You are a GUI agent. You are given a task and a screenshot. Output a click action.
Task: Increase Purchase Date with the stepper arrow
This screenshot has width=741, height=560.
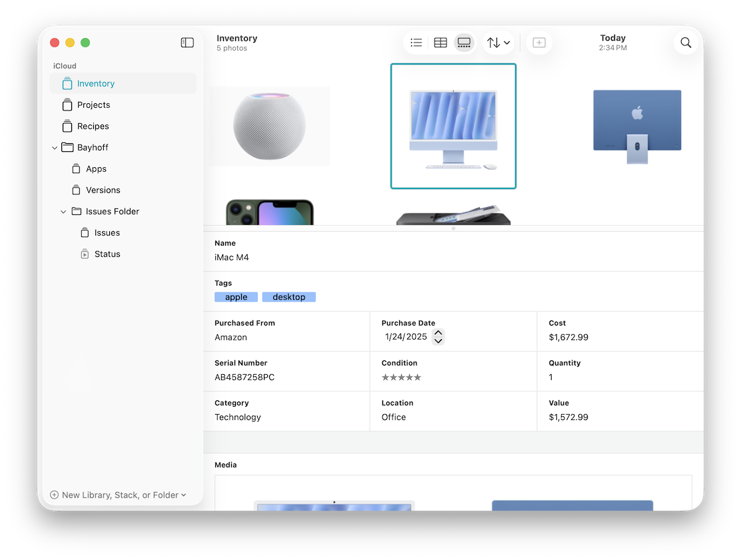438,334
